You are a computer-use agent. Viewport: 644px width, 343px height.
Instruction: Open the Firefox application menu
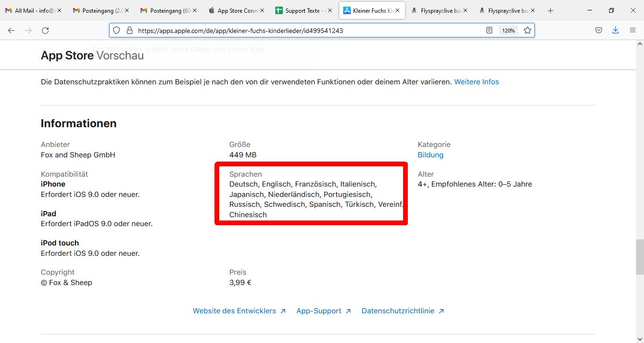coord(633,30)
